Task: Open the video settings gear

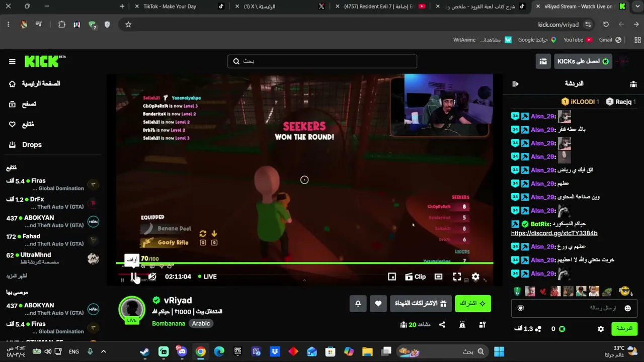Action: [x=475, y=277]
